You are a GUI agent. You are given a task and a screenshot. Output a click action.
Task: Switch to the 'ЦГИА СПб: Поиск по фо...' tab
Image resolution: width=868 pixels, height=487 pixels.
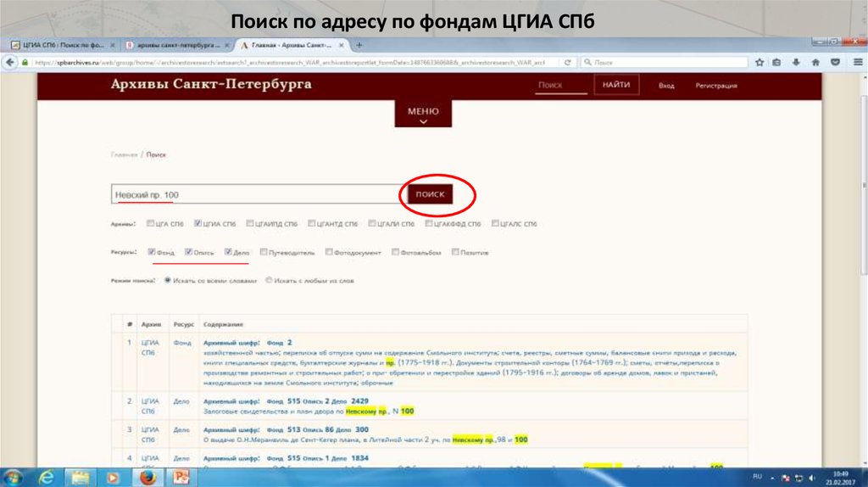[58, 44]
